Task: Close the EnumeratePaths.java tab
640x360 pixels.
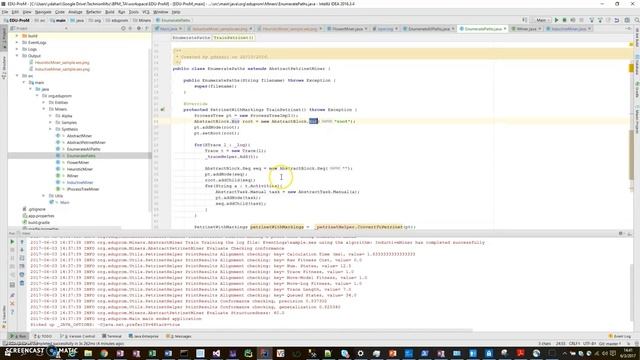Action: tap(505, 29)
